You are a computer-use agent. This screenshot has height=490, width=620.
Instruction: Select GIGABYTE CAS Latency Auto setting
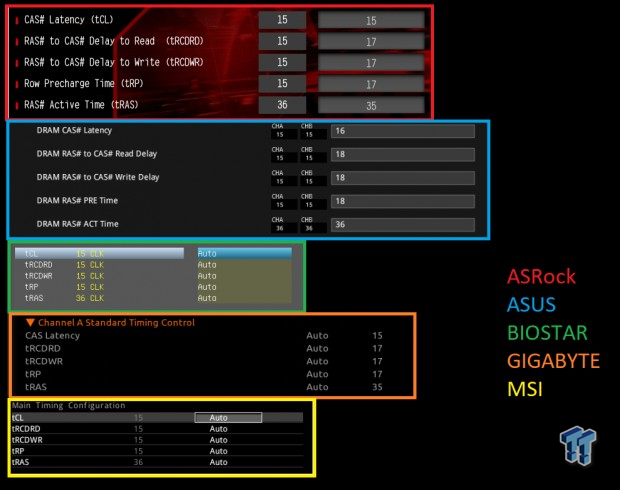[x=317, y=335]
